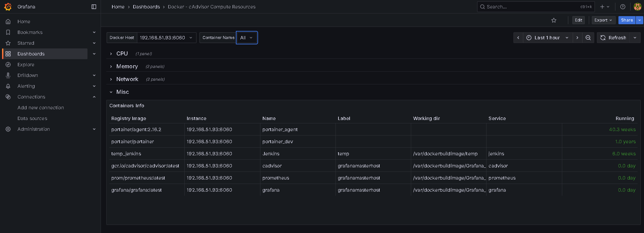Open Starred in the sidebar
The width and height of the screenshot is (644, 233).
point(26,43)
